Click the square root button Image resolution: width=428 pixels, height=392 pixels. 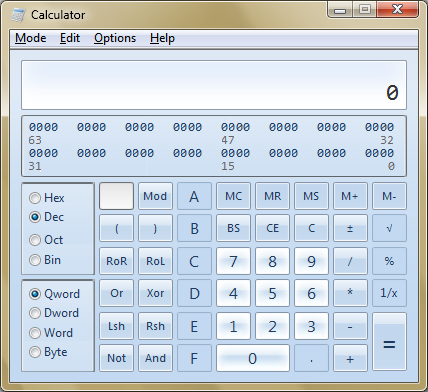point(389,228)
